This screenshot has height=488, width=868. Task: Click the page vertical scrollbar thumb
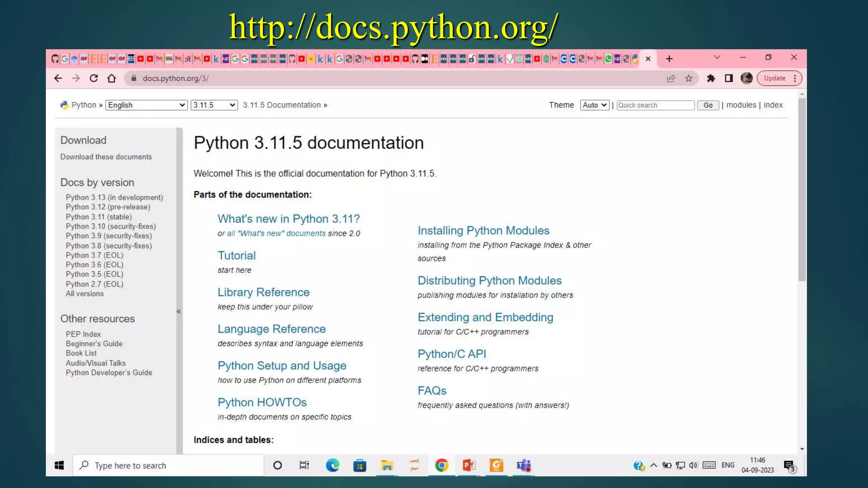[x=802, y=190]
